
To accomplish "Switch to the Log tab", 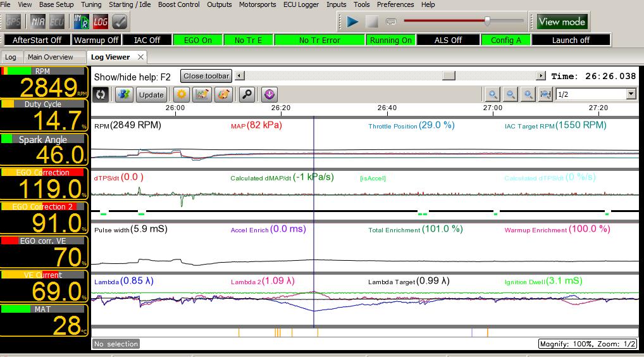I will (11, 57).
